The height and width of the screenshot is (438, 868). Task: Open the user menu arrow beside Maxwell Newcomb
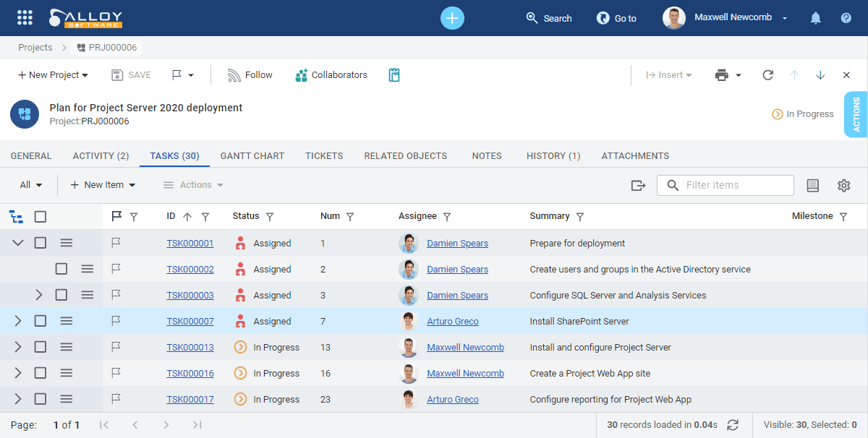[785, 18]
